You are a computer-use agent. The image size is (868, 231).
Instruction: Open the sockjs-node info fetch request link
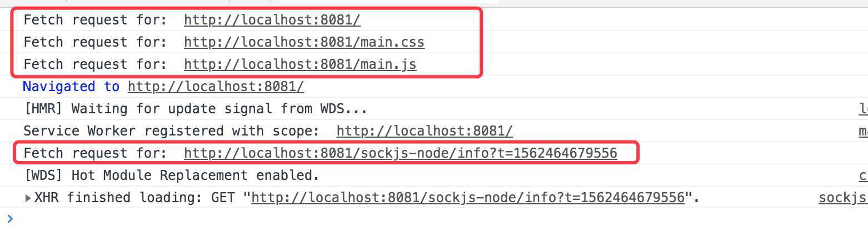[x=401, y=153]
